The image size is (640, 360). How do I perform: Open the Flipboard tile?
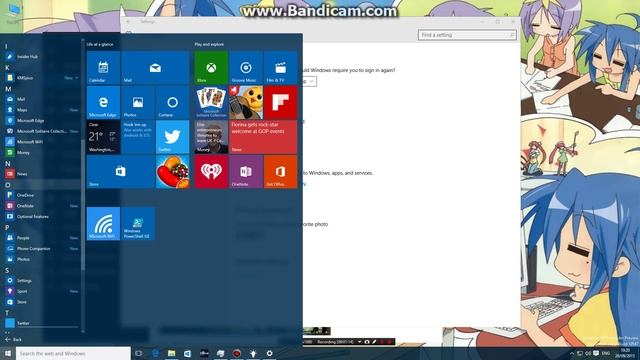click(x=280, y=102)
